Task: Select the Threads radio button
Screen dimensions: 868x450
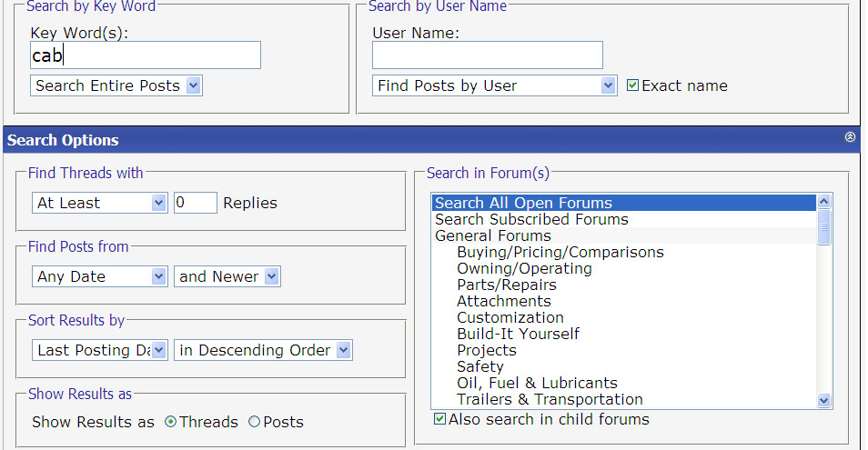Action: pyautogui.click(x=171, y=422)
